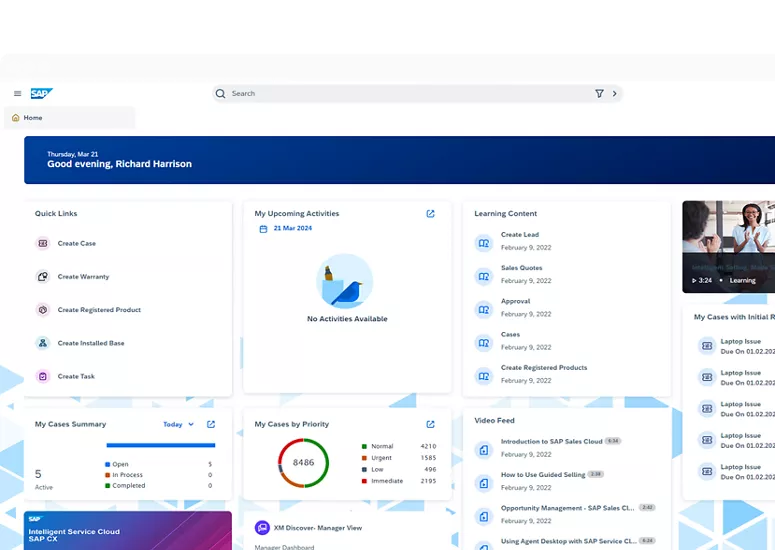Viewport: 775px width, 550px height.
Task: Click the Create Warranty icon
Action: (43, 277)
